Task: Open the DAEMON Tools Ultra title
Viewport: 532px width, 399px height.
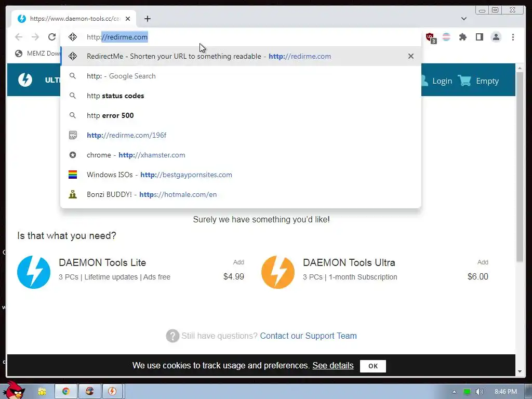Action: point(349,262)
